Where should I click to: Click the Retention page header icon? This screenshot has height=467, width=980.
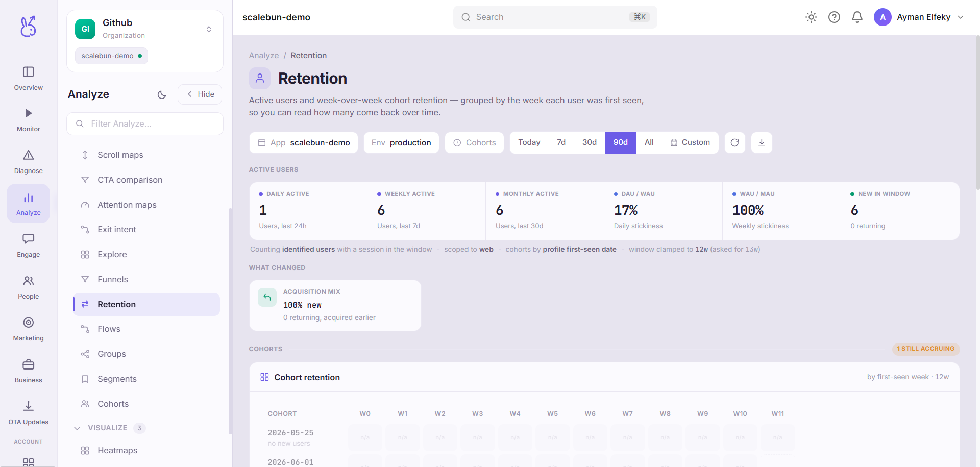click(260, 79)
